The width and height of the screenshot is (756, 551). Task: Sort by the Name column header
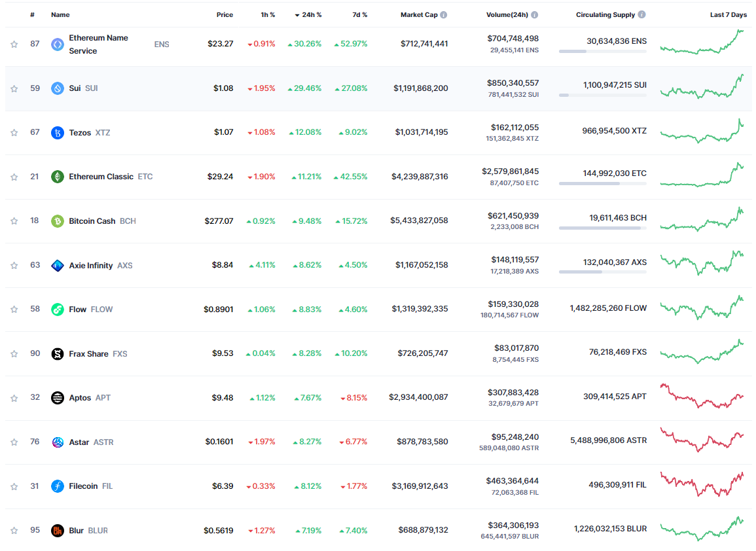point(60,15)
